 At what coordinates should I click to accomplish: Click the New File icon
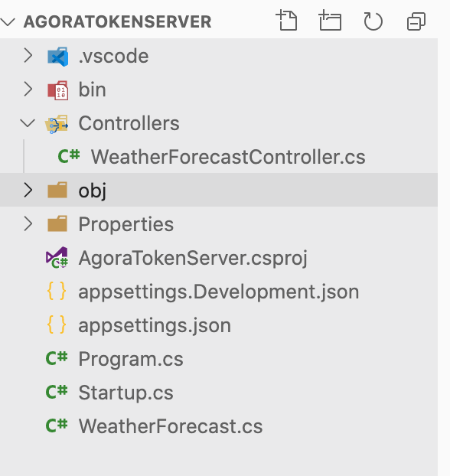point(287,21)
